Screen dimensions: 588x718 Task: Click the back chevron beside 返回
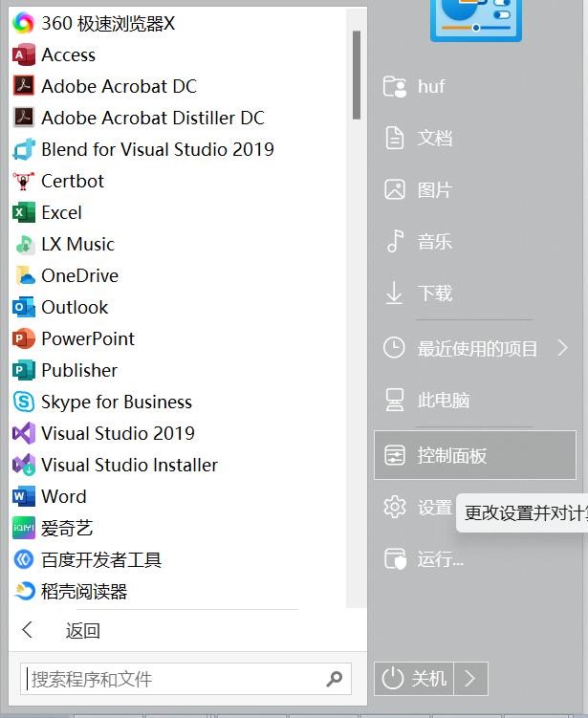[28, 630]
